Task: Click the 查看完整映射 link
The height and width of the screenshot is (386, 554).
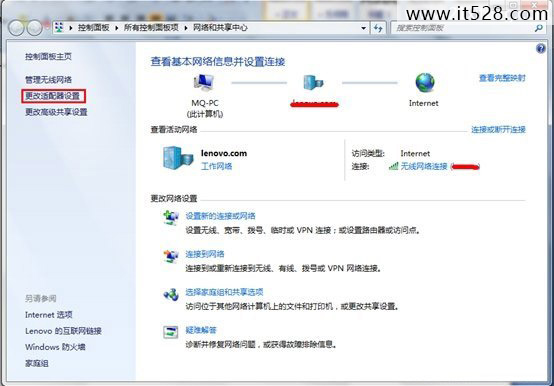Action: click(x=502, y=78)
